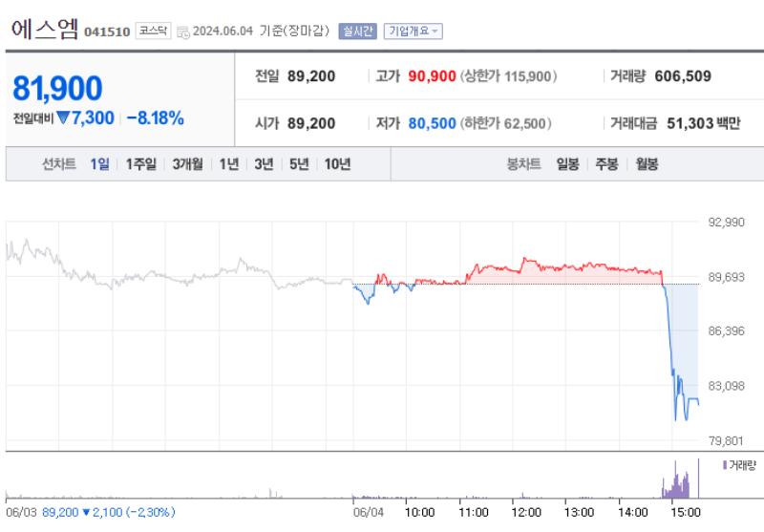
Task: Show the 3개월 line chart
Action: [188, 163]
